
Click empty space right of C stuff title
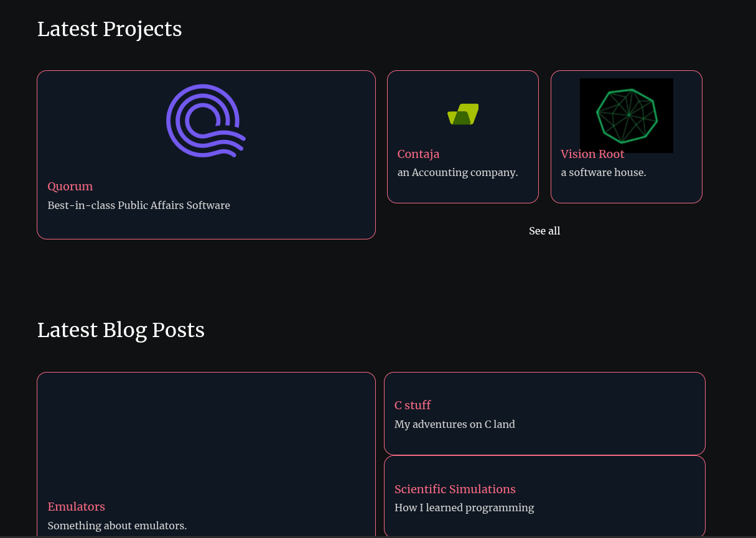(560, 406)
